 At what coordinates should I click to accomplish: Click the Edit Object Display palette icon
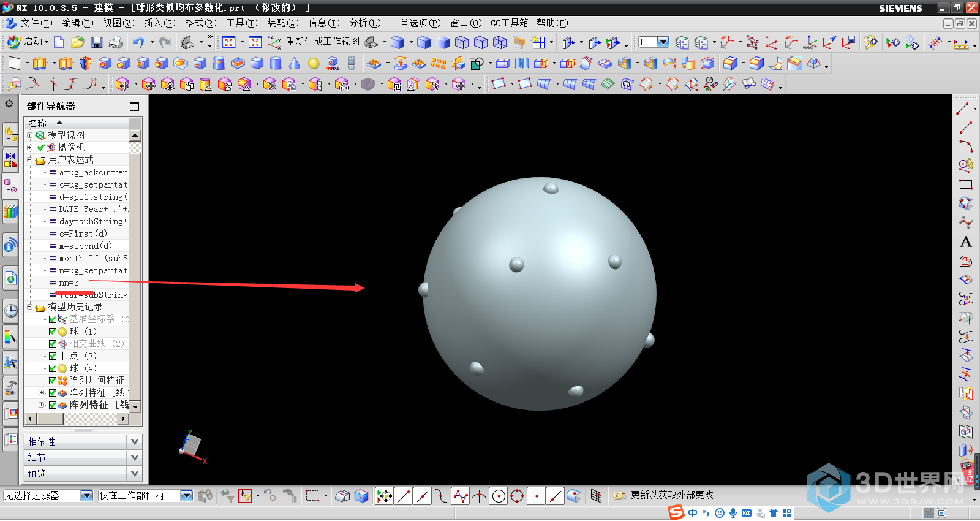[x=870, y=42]
